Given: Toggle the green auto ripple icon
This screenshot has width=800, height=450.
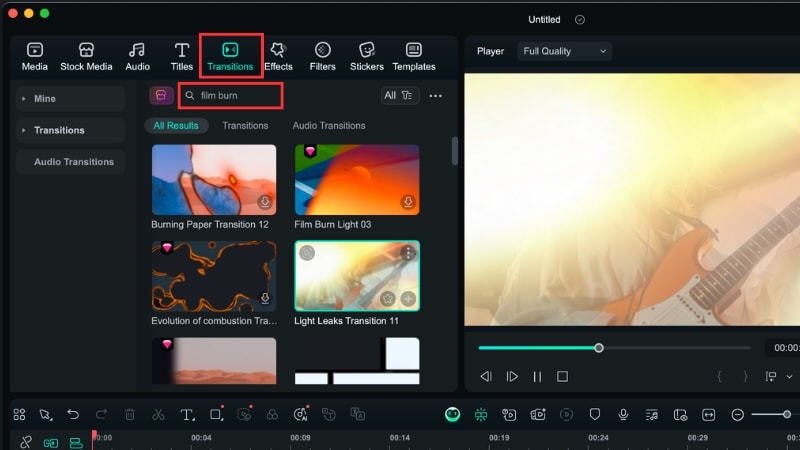Looking at the screenshot, I should (51, 443).
